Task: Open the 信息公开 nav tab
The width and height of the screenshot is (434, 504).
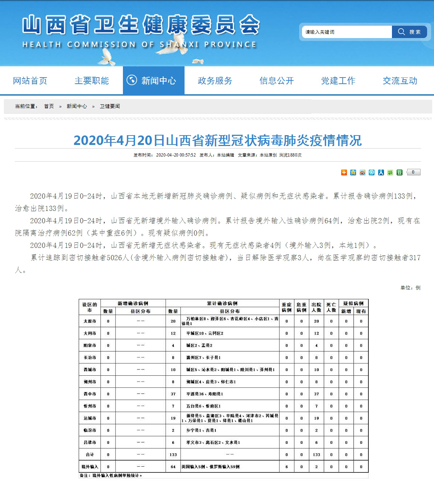Action: (x=277, y=81)
